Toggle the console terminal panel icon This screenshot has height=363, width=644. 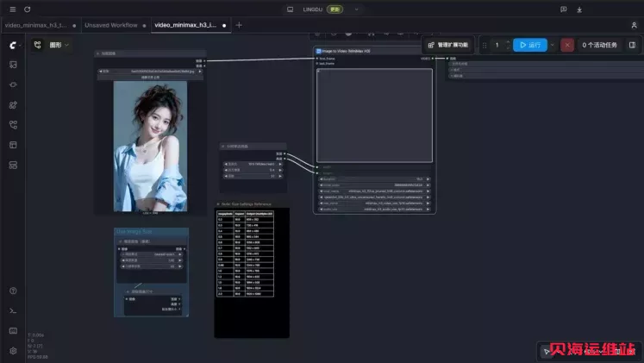[13, 311]
